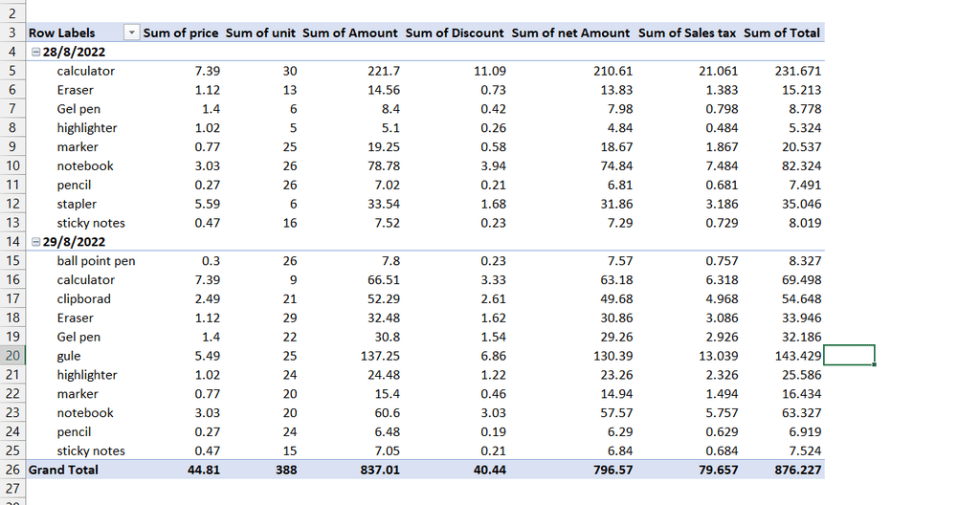Select cell with amount 137.25

[x=380, y=356]
